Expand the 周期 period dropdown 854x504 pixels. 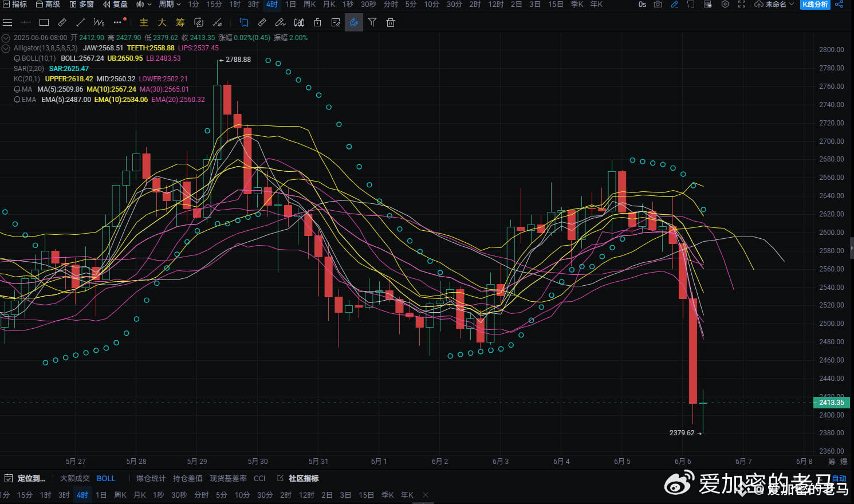pyautogui.click(x=170, y=4)
